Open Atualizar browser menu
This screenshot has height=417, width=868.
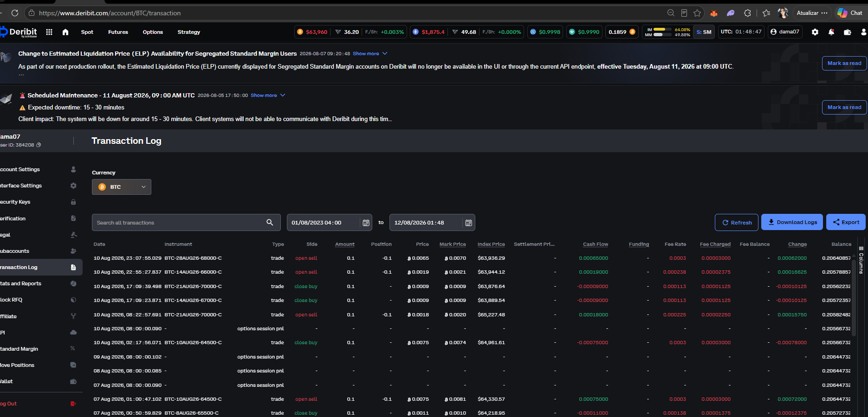[812, 13]
